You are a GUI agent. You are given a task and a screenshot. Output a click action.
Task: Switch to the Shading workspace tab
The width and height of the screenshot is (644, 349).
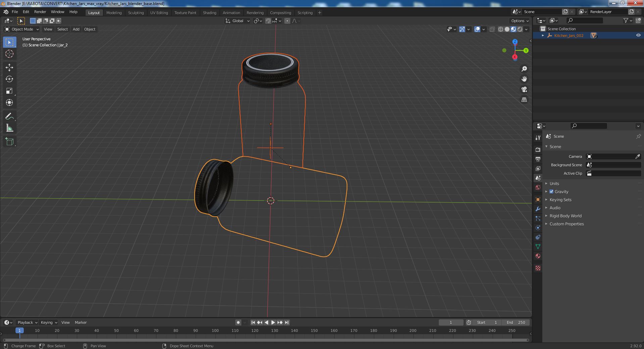[x=209, y=13]
